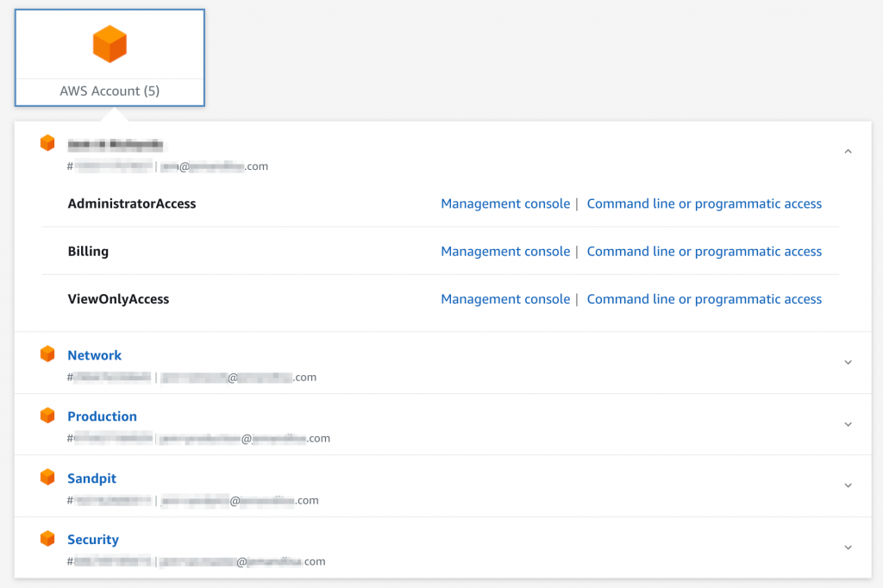The height and width of the screenshot is (588, 883).
Task: Open the Security account name
Action: [x=93, y=540]
